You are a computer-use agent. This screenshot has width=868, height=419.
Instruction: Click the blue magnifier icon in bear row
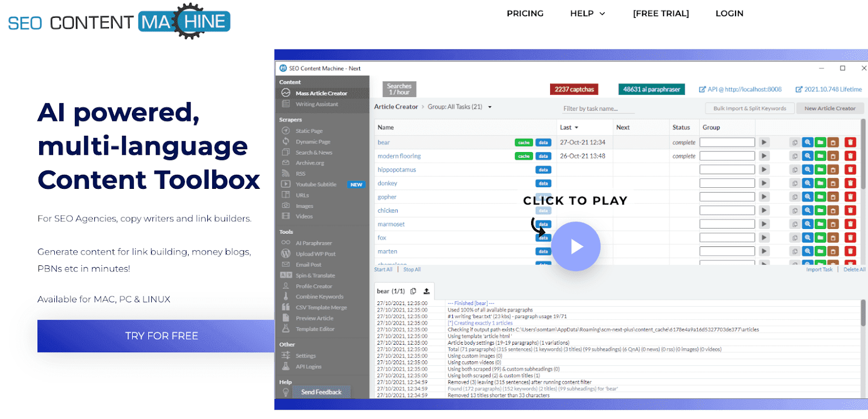point(808,142)
